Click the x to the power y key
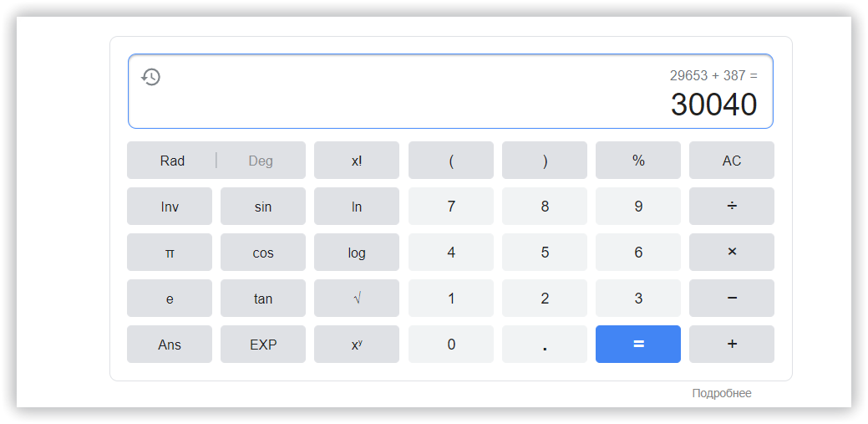This screenshot has width=868, height=424. coord(357,345)
